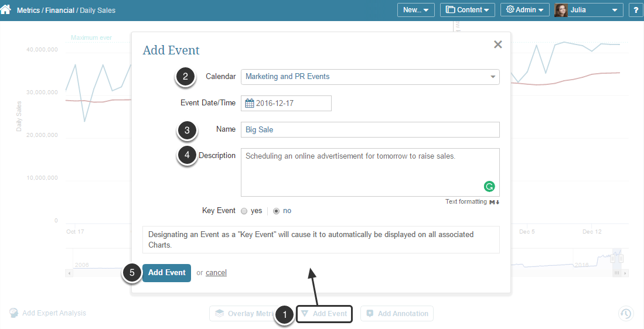Click the Add Annotation button
The width and height of the screenshot is (644, 329).
click(397, 314)
